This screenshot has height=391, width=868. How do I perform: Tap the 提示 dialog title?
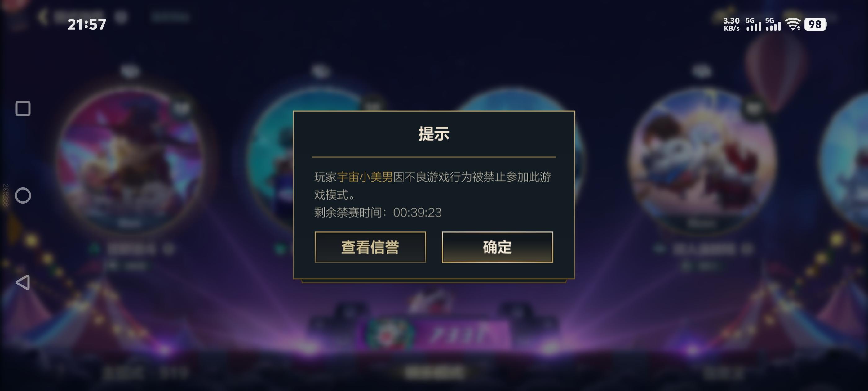(434, 134)
